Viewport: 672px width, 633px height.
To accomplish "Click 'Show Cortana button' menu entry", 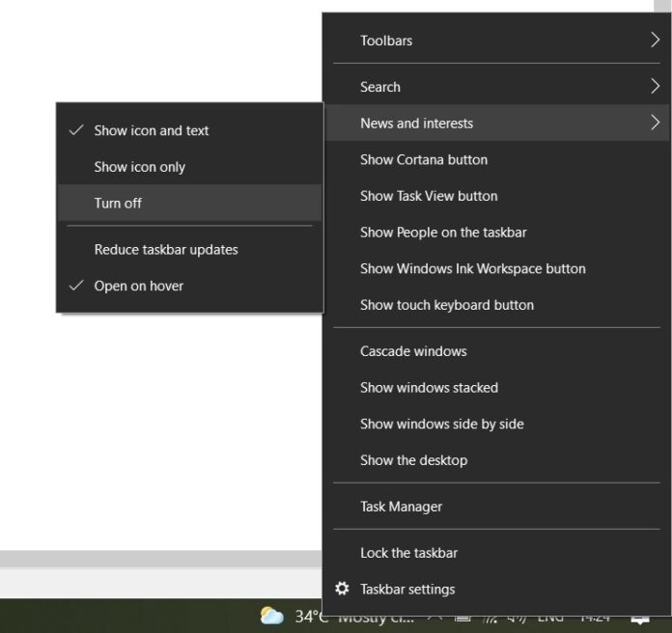I will point(423,159).
